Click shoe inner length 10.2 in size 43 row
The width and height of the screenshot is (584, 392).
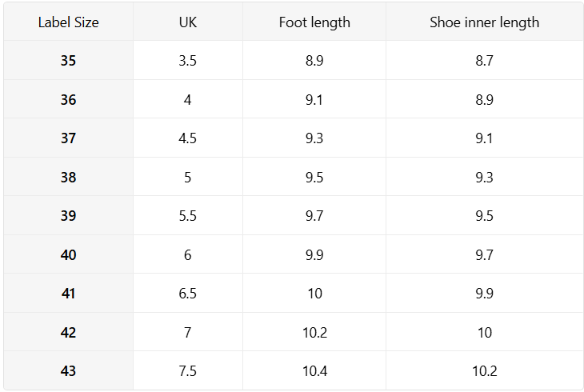484,370
